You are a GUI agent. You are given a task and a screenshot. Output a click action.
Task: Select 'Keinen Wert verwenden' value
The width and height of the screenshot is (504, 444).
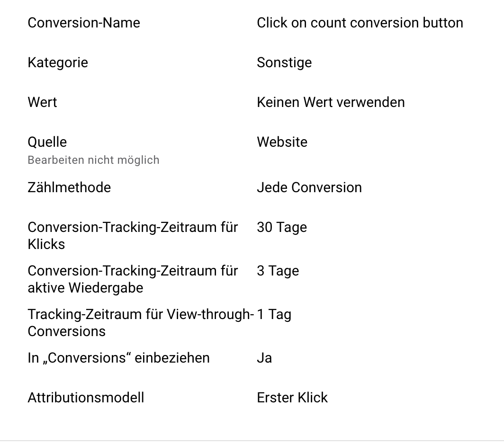(331, 102)
